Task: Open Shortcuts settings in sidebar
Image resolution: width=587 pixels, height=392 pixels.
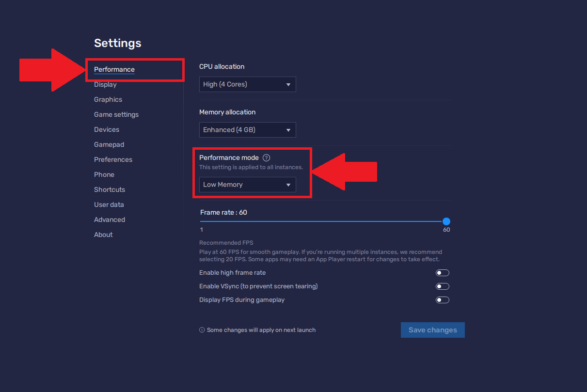Action: [x=110, y=190]
